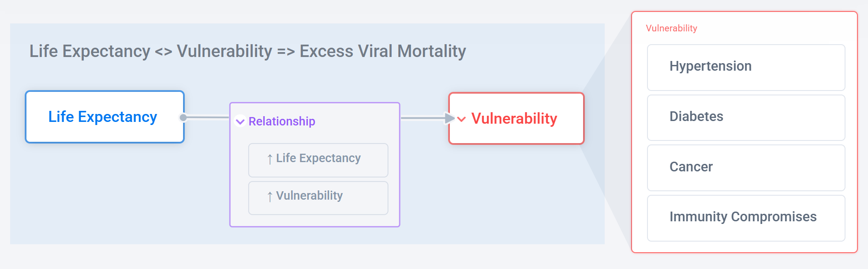The image size is (868, 269).
Task: Click the Relationship label text
Action: pyautogui.click(x=282, y=121)
